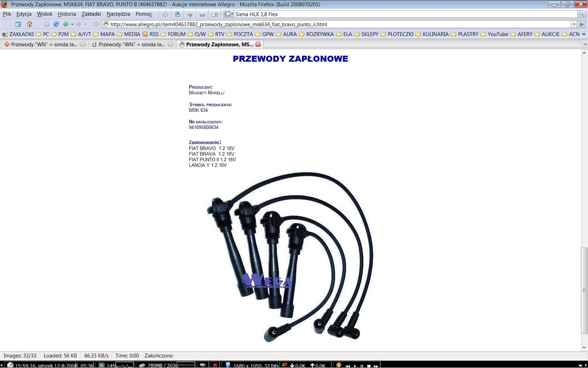Screen dimensions: 588x368
Task: Open the SKLEPY bookmarks folder
Action: pyautogui.click(x=366, y=34)
